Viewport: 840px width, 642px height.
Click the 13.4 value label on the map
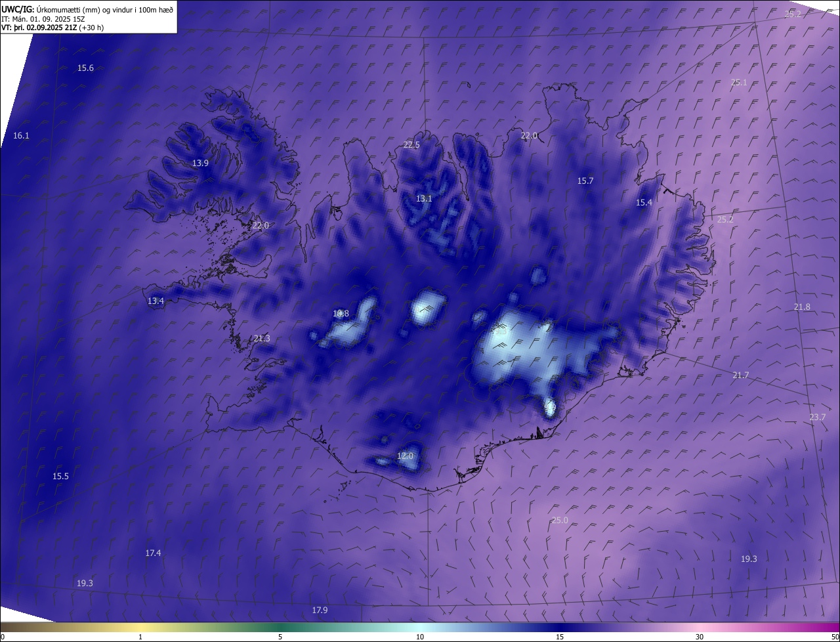click(156, 301)
